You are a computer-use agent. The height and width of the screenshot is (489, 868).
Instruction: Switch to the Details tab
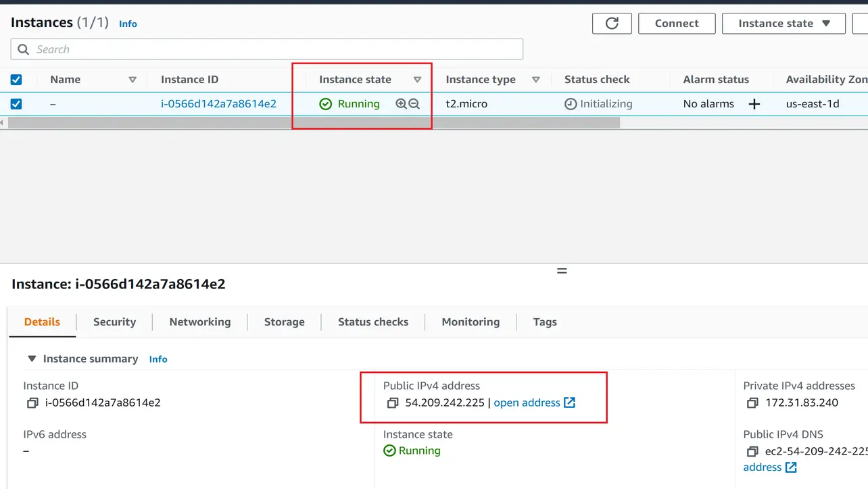tap(42, 322)
